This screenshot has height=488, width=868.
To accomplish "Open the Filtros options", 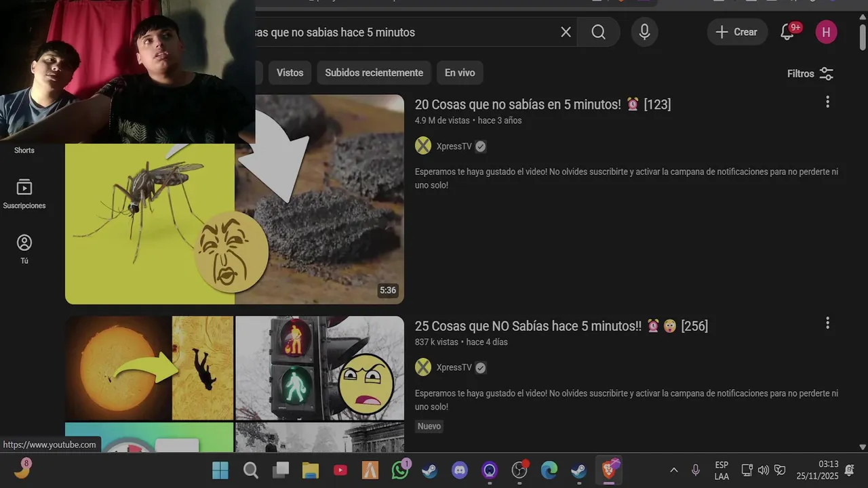I will [x=810, y=73].
